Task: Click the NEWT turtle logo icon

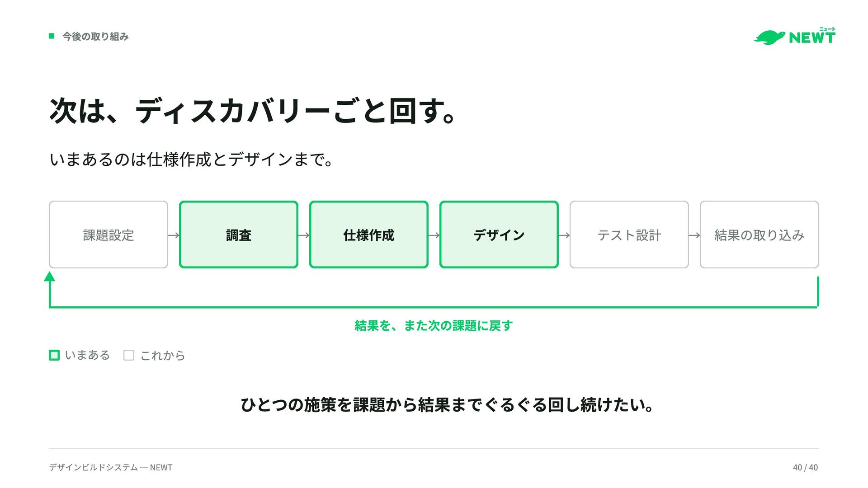Action: click(769, 38)
